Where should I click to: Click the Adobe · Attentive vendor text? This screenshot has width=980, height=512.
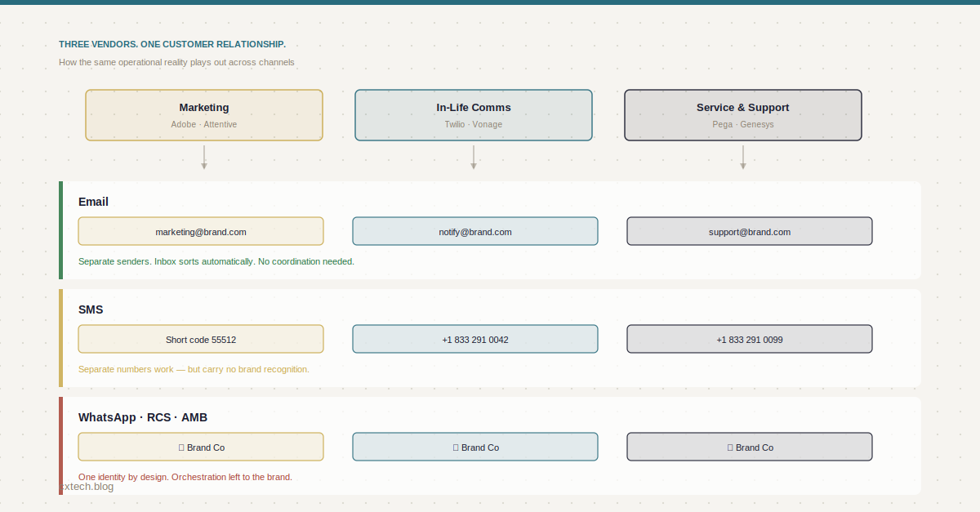click(204, 124)
